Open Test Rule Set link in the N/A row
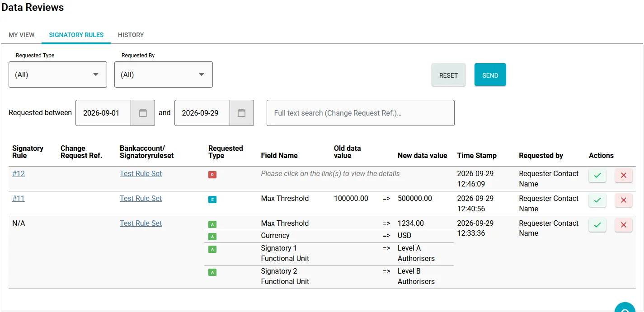Image resolution: width=644 pixels, height=312 pixels. 141,224
